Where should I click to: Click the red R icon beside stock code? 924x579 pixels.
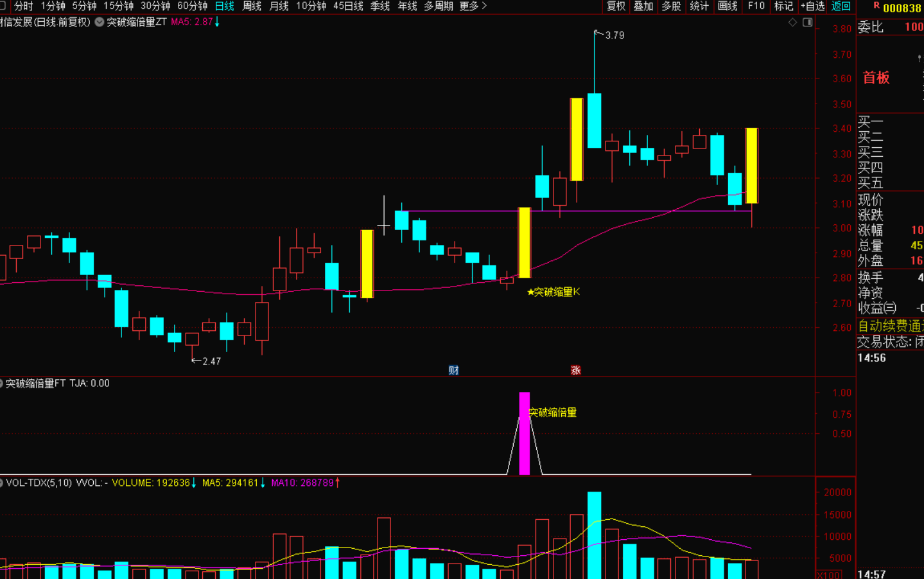(876, 6)
